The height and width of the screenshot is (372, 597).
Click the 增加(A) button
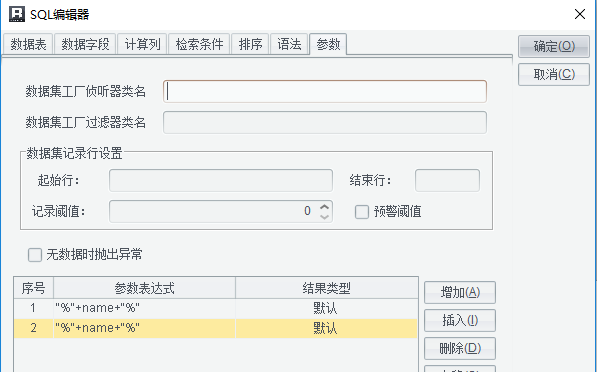[460, 292]
